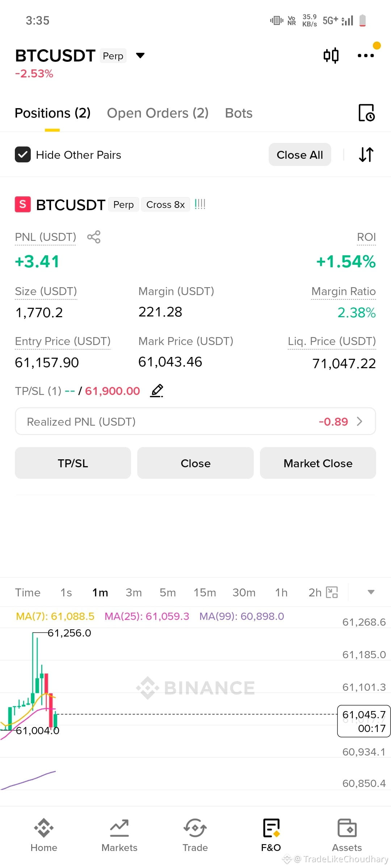Select the 15m chart interval
The height and width of the screenshot is (868, 391).
coord(205,592)
